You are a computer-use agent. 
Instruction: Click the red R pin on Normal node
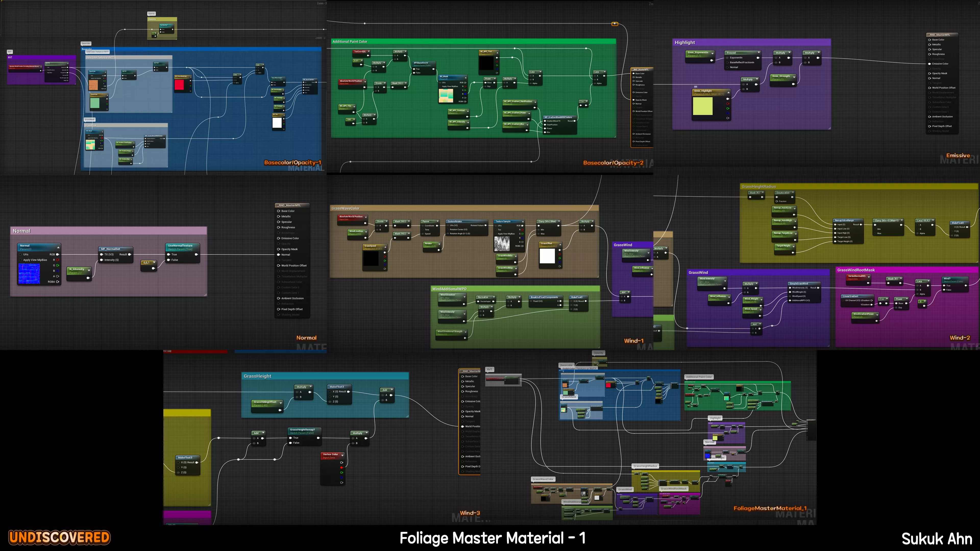(57, 260)
